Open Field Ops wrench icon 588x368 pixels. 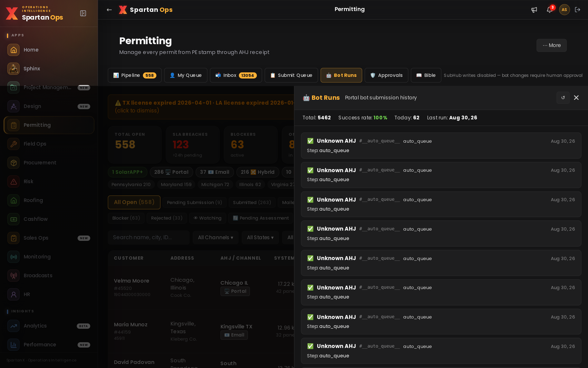coord(13,144)
